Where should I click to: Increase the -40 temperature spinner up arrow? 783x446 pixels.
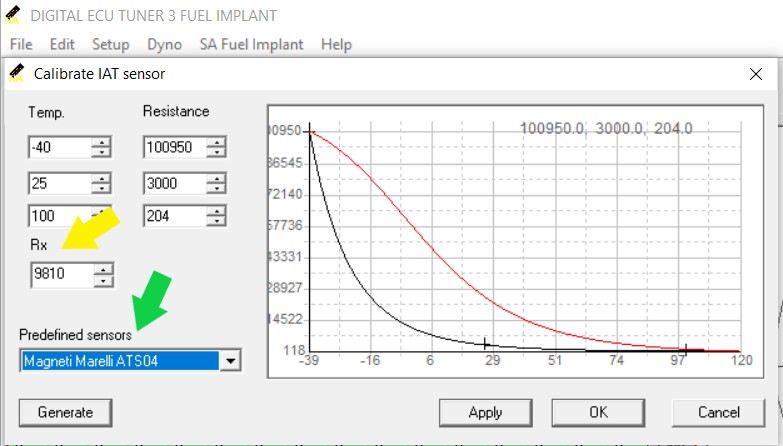coord(101,142)
